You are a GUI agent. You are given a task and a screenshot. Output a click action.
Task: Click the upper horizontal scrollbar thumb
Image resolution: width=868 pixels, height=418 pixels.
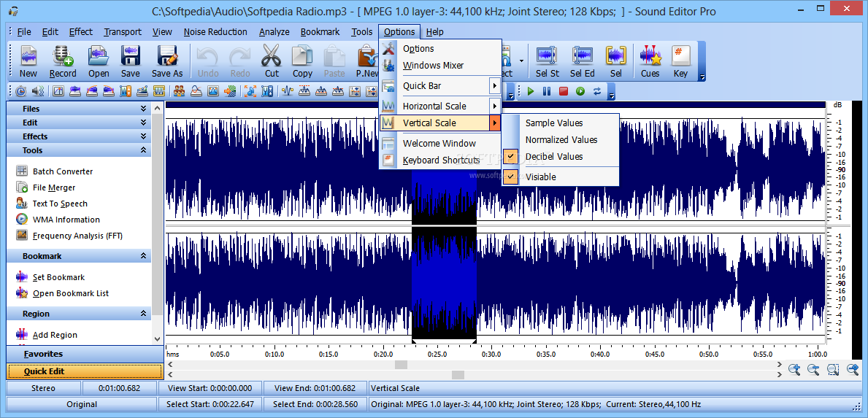coord(401,365)
